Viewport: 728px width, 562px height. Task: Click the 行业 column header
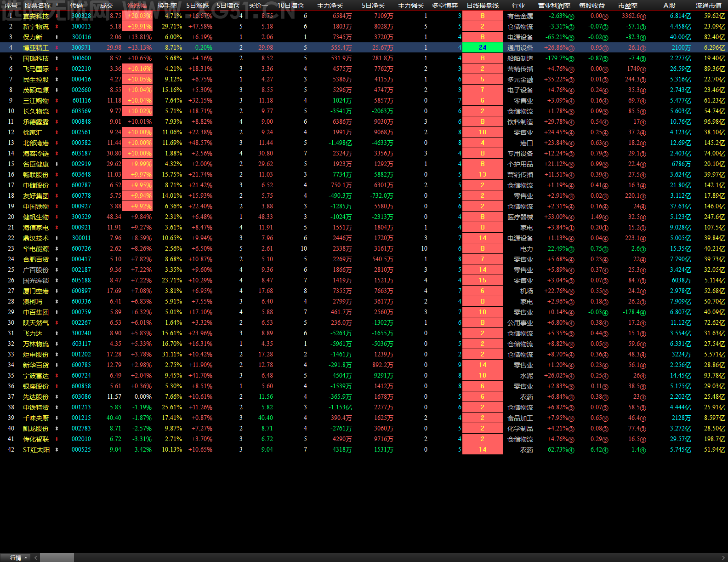[518, 6]
